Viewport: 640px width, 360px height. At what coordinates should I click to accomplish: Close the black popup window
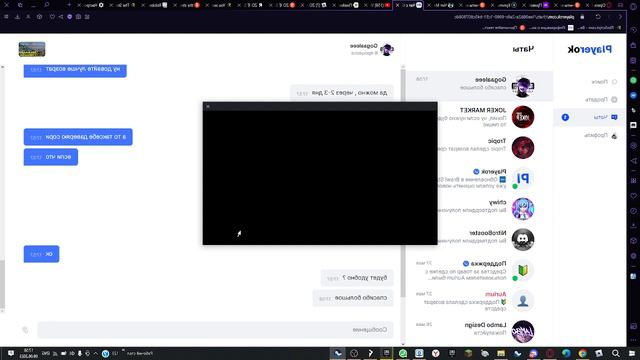[x=208, y=107]
